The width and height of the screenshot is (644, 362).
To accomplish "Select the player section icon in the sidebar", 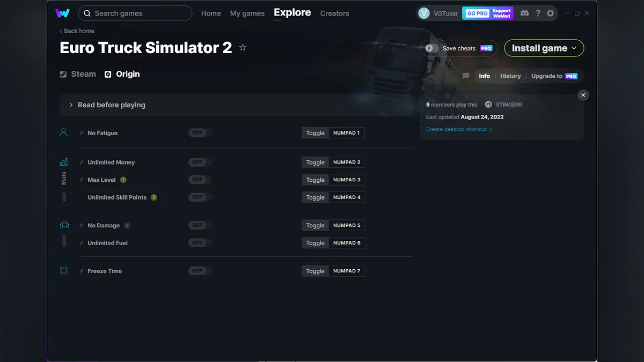I will point(64,132).
